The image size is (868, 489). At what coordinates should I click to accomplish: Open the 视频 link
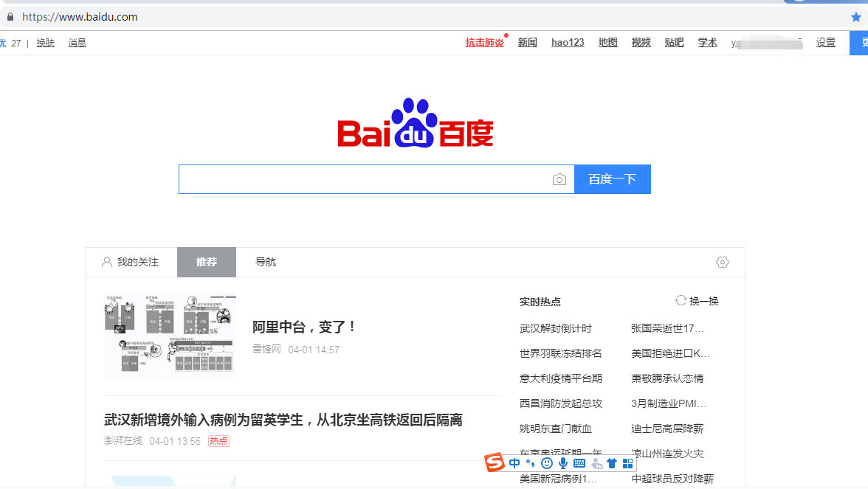pos(641,43)
